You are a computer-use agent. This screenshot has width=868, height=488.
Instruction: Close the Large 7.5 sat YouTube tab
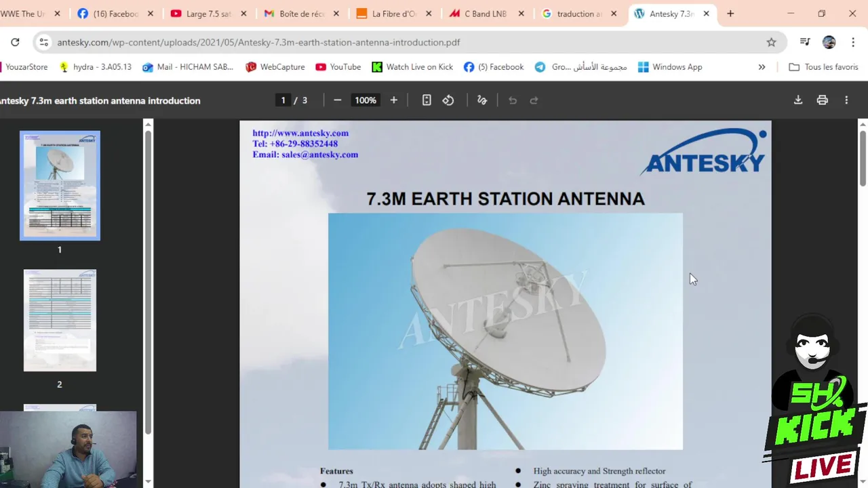pyautogui.click(x=242, y=14)
